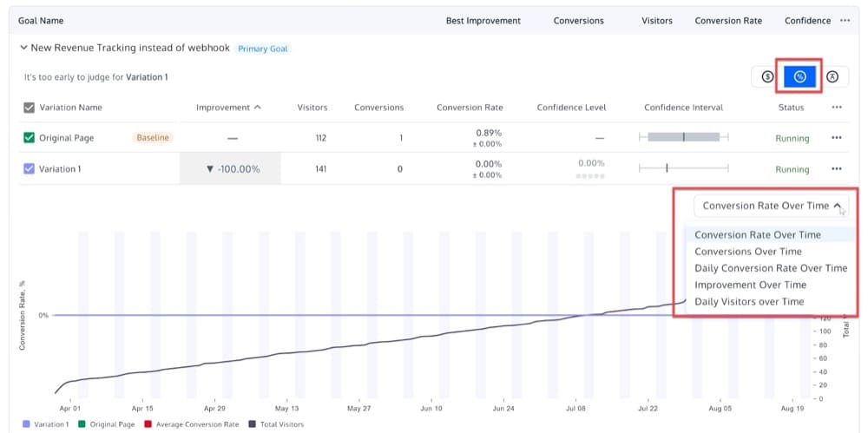
Task: Uncheck the Variation 1 checkbox
Action: [29, 169]
